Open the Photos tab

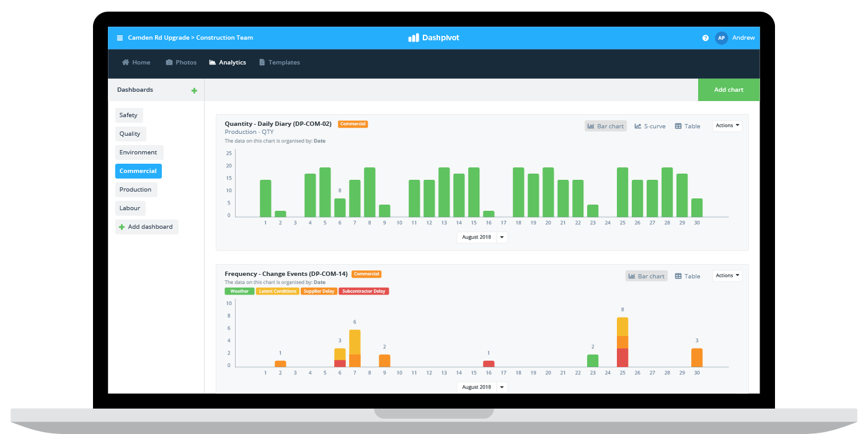click(181, 63)
